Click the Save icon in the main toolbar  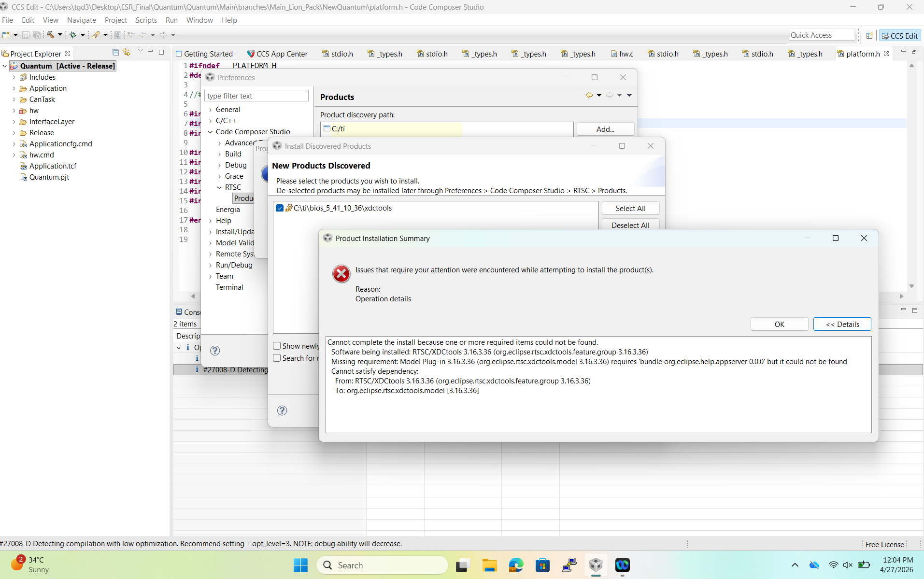[x=26, y=35]
